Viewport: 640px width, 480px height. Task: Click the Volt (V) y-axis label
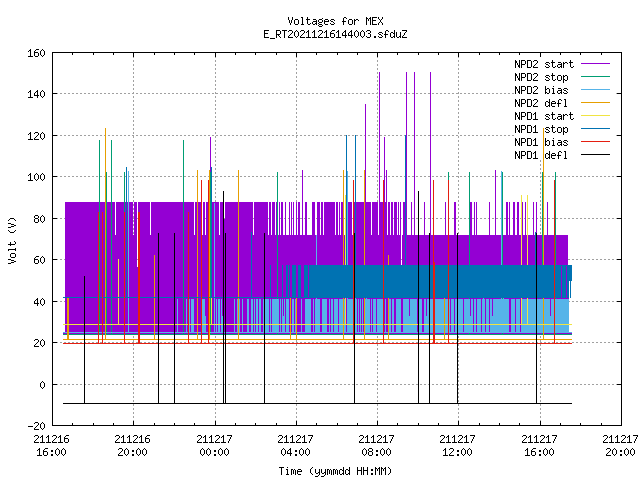[13, 240]
